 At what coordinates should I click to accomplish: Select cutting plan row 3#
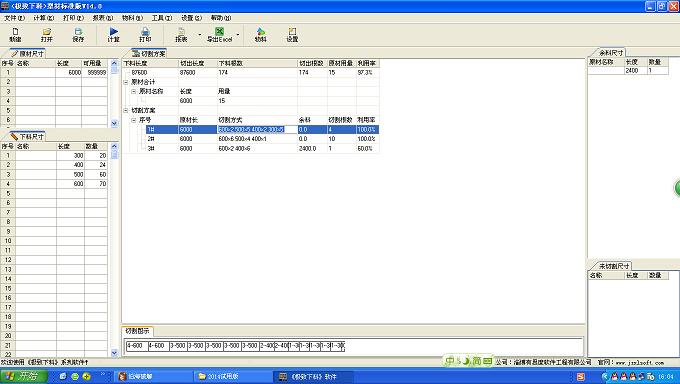[x=262, y=148]
